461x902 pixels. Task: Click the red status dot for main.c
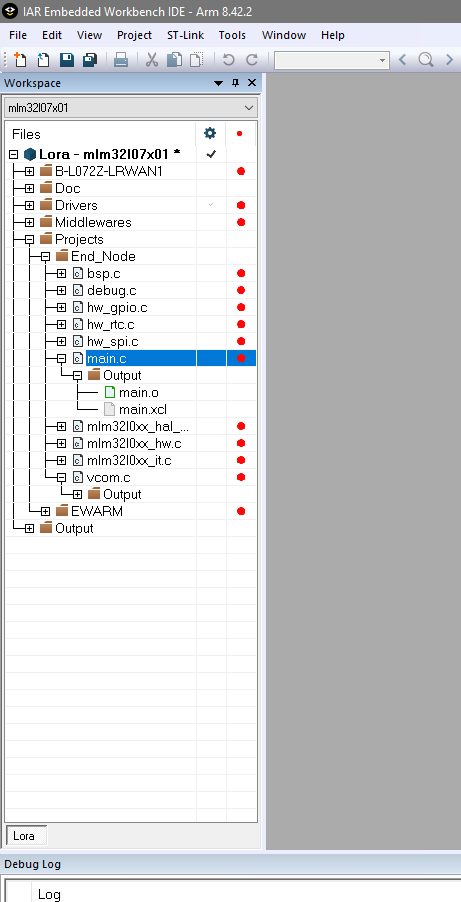241,358
